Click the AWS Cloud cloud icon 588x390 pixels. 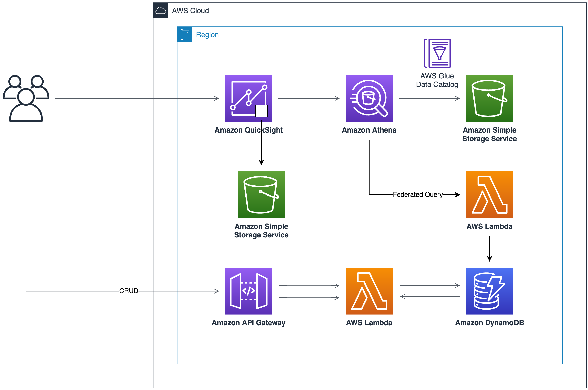pos(161,10)
